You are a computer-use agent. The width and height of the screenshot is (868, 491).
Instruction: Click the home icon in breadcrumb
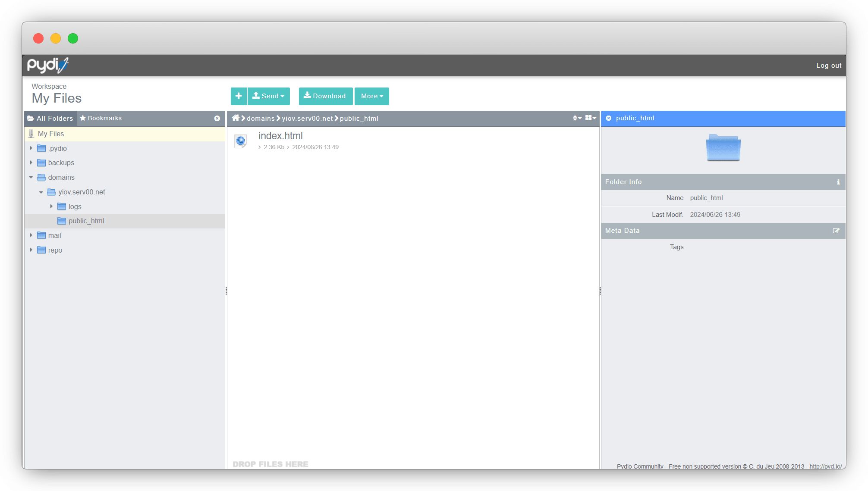point(236,118)
